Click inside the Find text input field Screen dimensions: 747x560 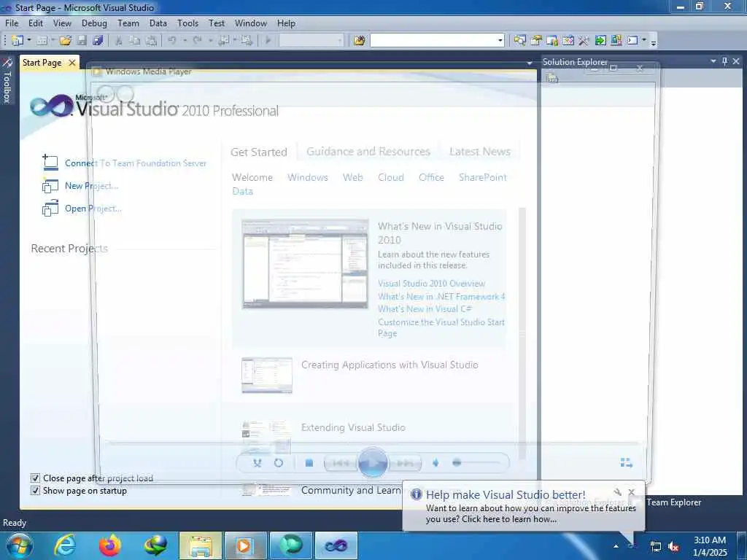(433, 41)
